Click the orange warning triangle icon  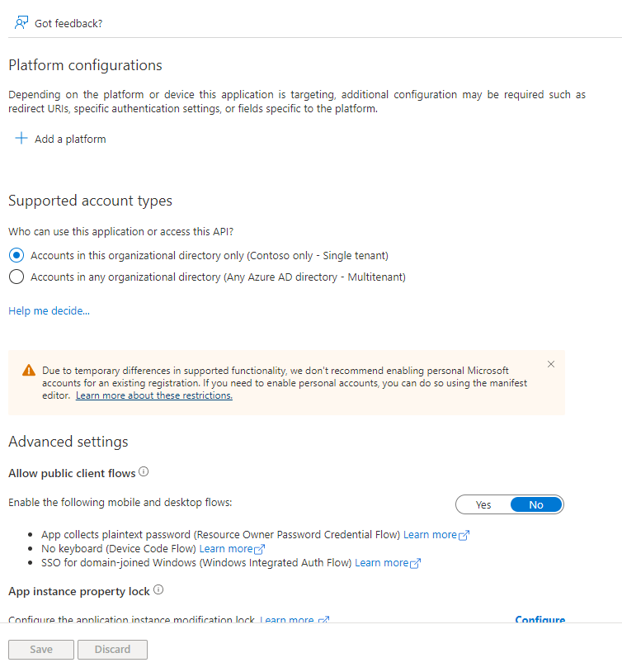coord(29,371)
